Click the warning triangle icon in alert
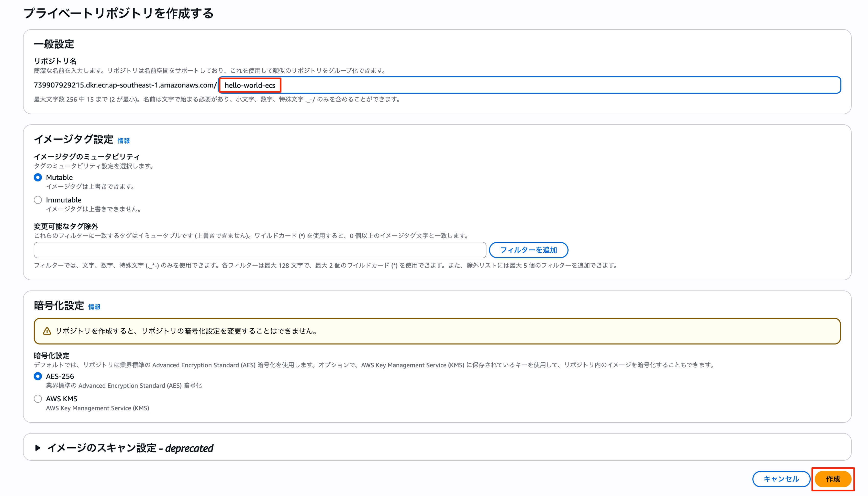 pyautogui.click(x=47, y=331)
